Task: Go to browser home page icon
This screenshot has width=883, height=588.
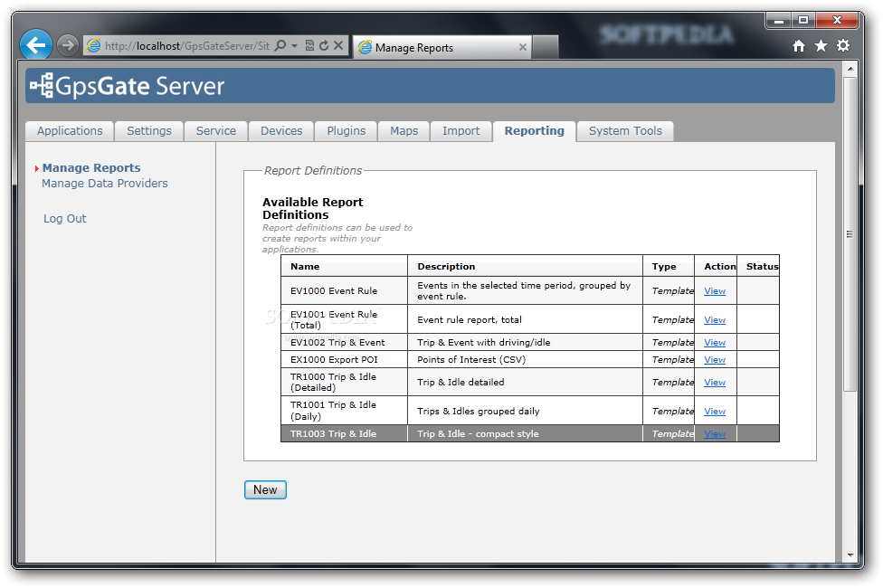Action: tap(799, 45)
